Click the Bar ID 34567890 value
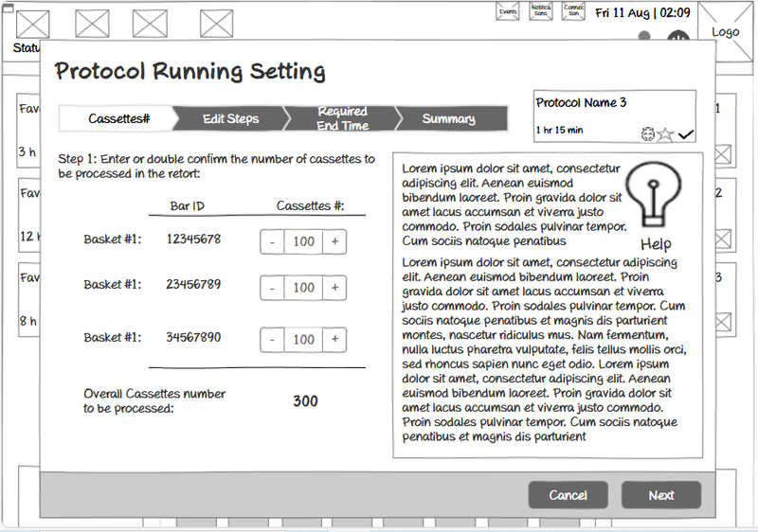The image size is (758, 532). 193,337
